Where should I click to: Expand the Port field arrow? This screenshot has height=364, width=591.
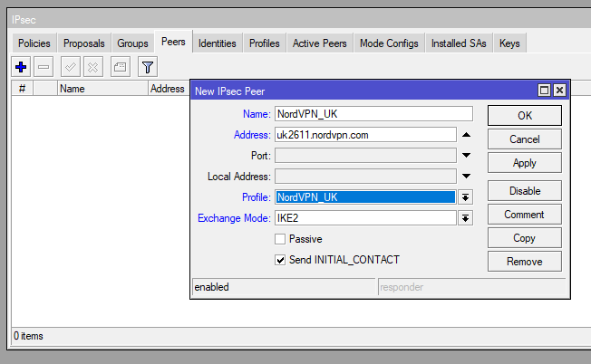point(466,156)
